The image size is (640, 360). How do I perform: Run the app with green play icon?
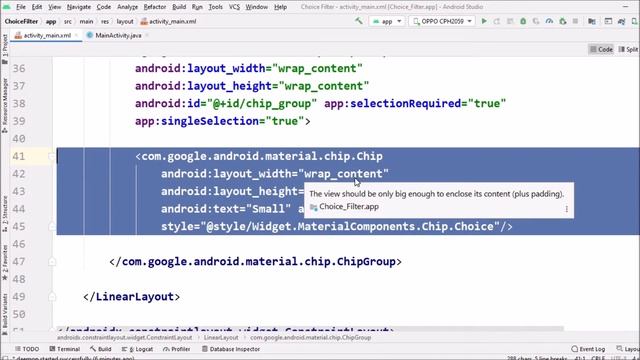coord(484,21)
